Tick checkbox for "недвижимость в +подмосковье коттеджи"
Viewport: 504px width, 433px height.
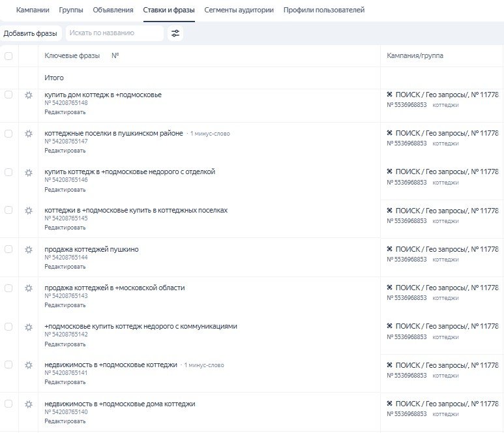(8, 365)
